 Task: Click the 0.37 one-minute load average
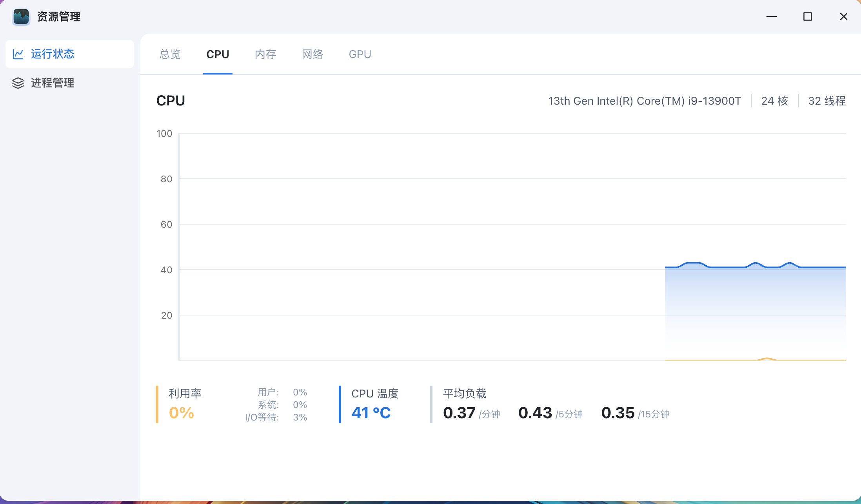(459, 413)
